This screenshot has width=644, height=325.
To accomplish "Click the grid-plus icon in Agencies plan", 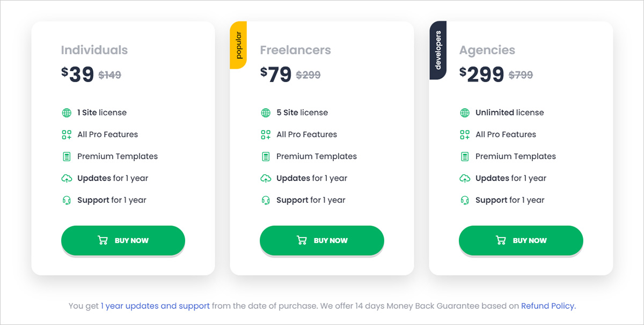I will click(465, 135).
